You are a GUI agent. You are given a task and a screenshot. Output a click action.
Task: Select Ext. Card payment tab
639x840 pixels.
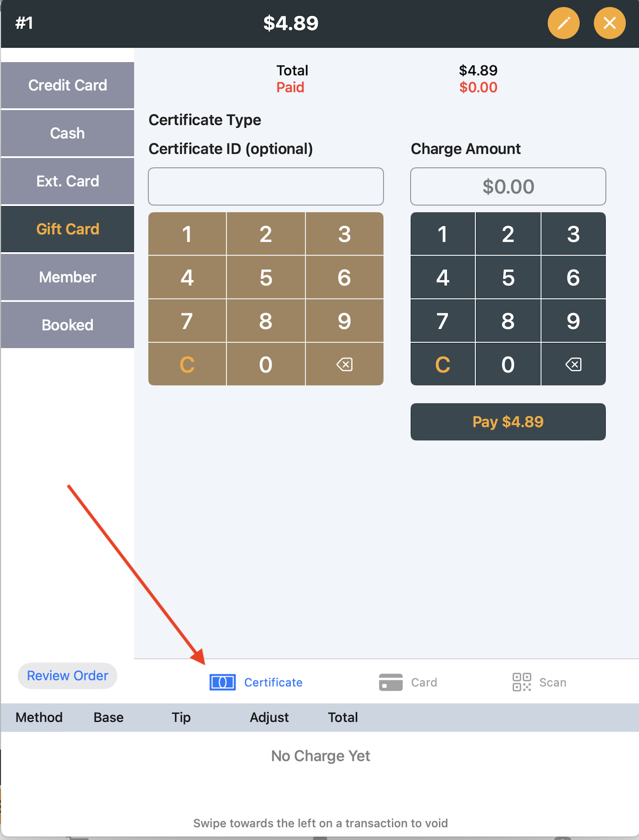click(x=68, y=181)
